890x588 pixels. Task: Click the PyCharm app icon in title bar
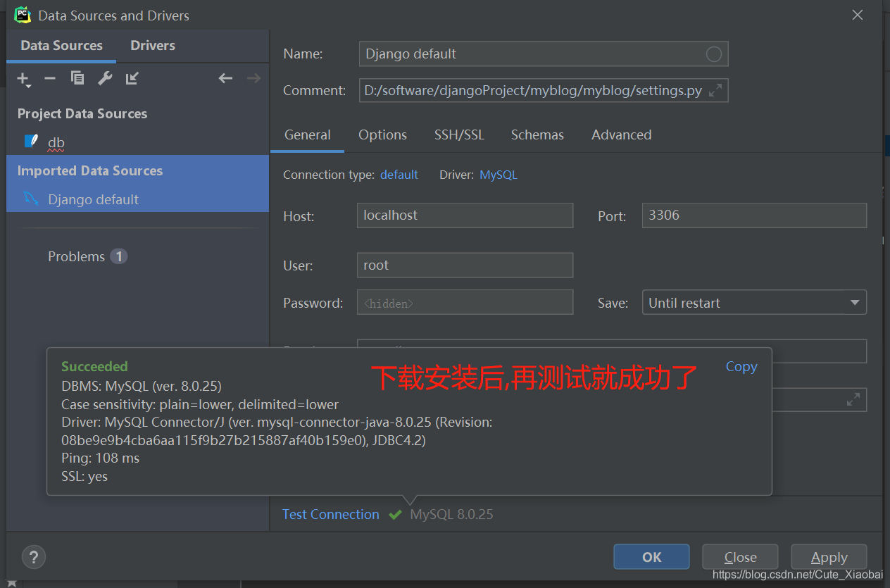(x=23, y=14)
